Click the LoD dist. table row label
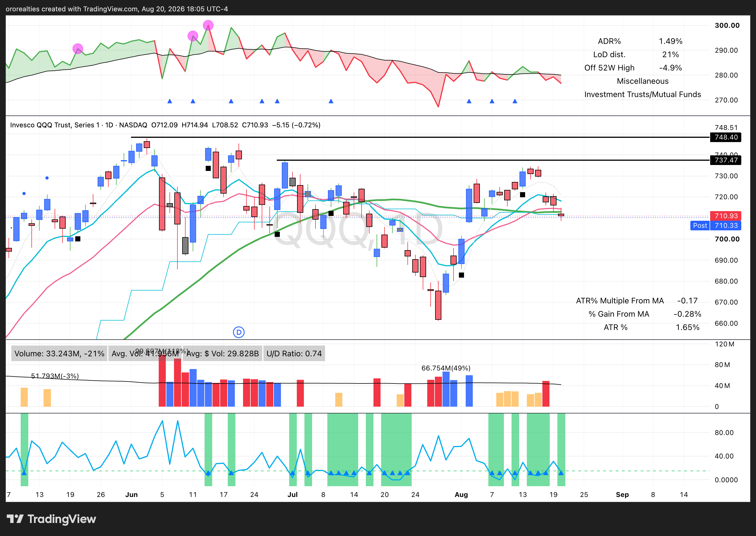This screenshot has height=536, width=756. coord(609,54)
